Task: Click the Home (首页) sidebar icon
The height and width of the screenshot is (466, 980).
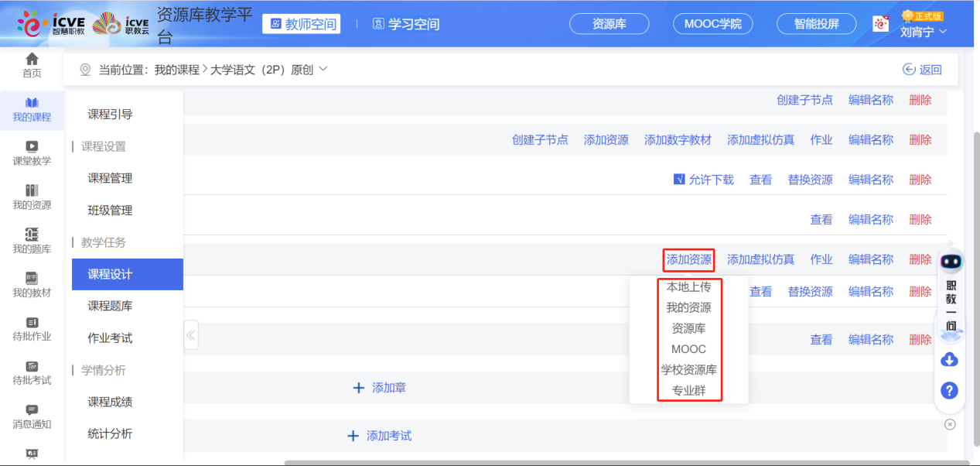Action: pos(32,65)
